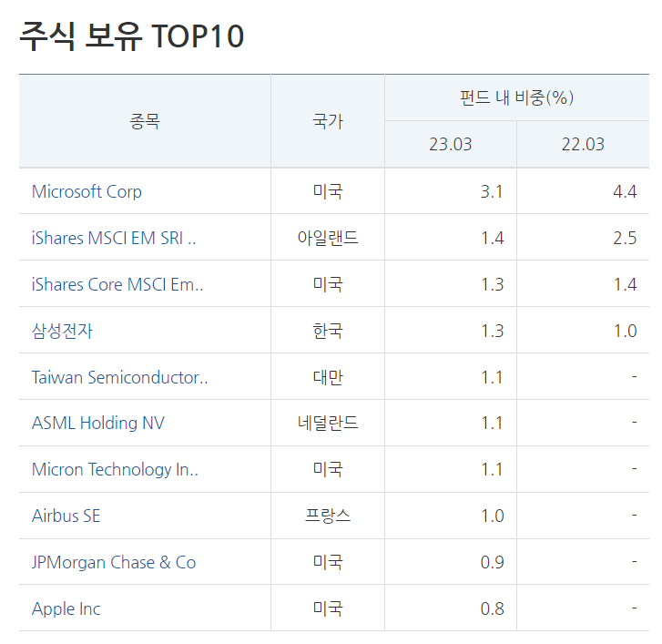
Task: Click the 펀드 내 비중(%) header
Action: 517,98
